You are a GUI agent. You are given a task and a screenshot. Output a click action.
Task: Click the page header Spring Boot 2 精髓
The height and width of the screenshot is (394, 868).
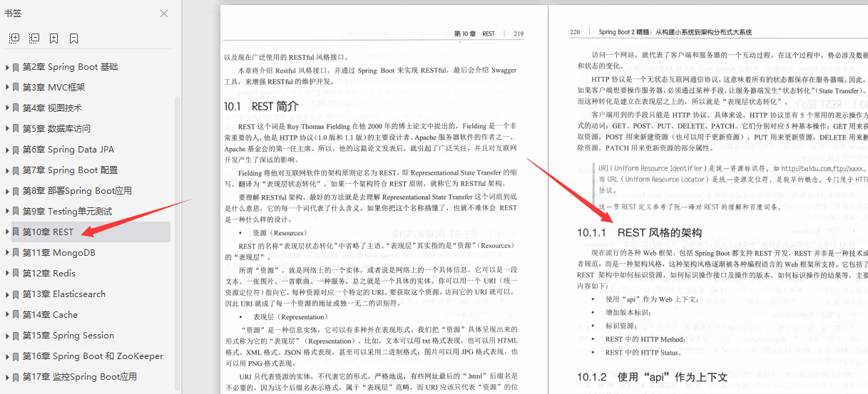[660, 32]
